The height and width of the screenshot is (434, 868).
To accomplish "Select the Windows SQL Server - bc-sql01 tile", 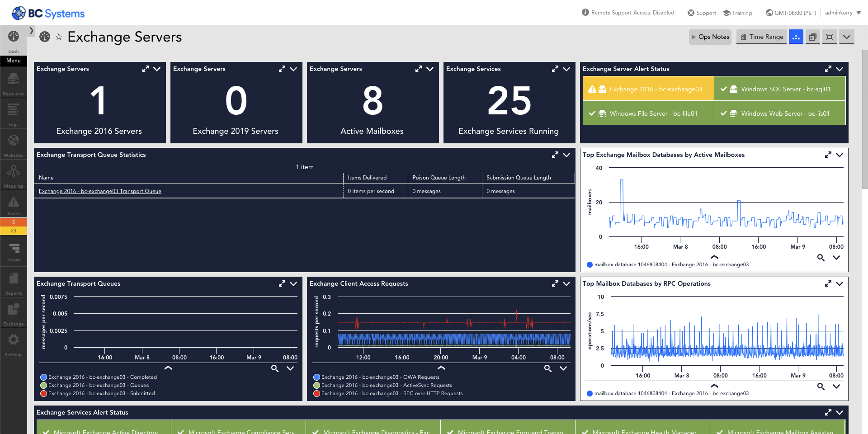I will click(x=780, y=89).
